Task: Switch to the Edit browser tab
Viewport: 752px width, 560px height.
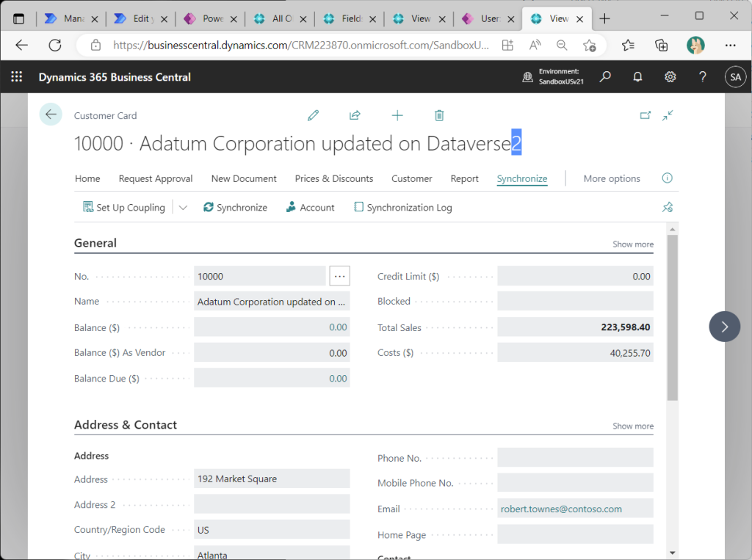Action: point(140,18)
